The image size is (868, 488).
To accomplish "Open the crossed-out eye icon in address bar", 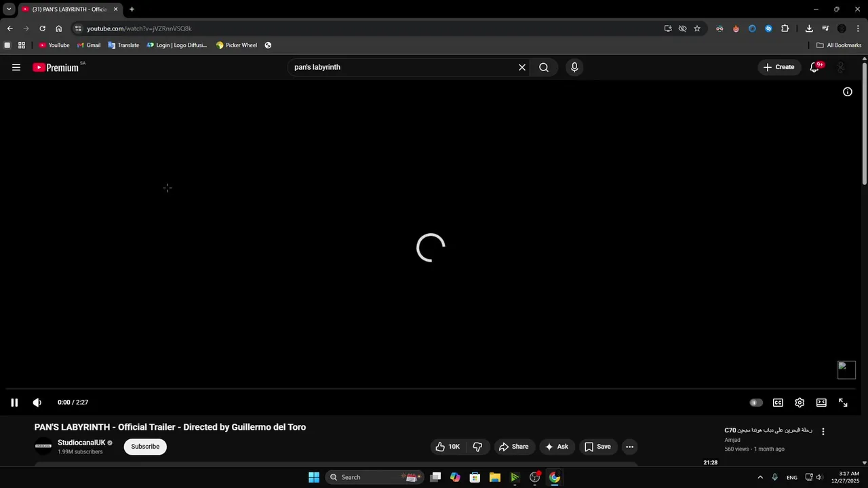I will (x=682, y=28).
